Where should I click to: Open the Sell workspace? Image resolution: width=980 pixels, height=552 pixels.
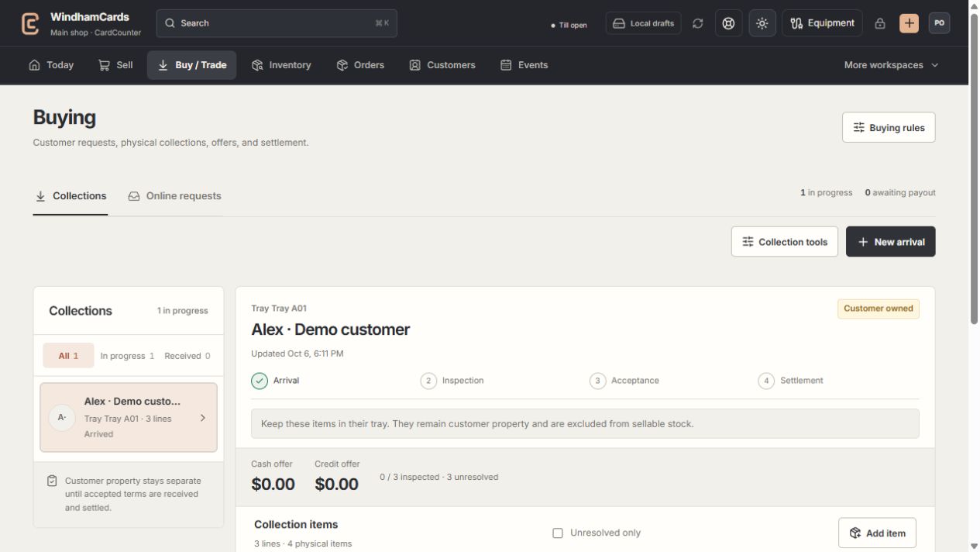115,65
